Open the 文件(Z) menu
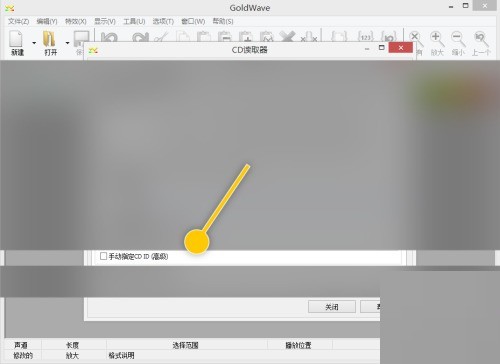 [x=18, y=22]
